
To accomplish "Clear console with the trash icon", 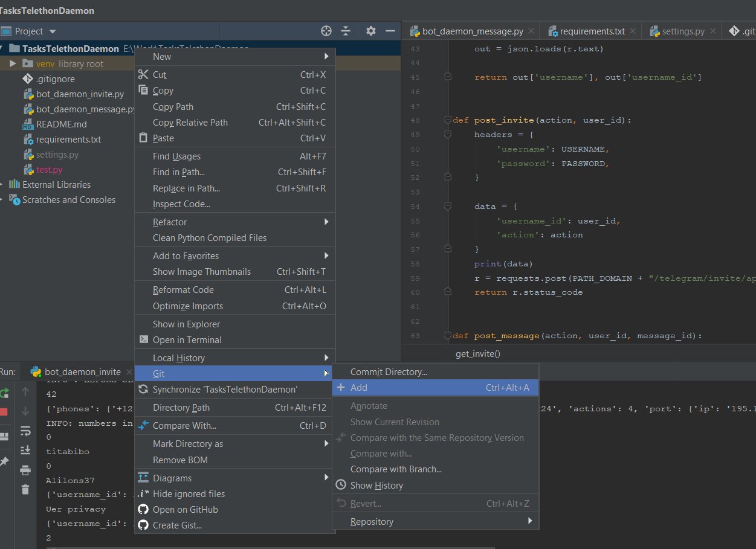I will point(25,489).
